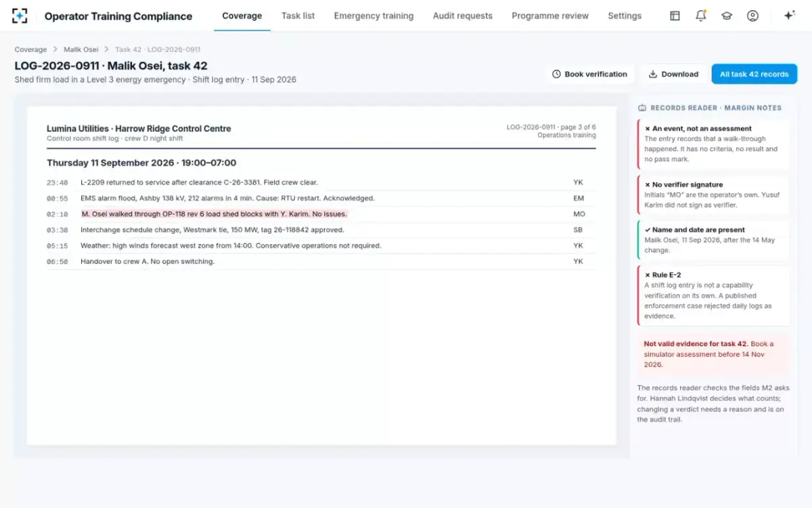
Task: Switch to the Coverage tab
Action: [242, 16]
